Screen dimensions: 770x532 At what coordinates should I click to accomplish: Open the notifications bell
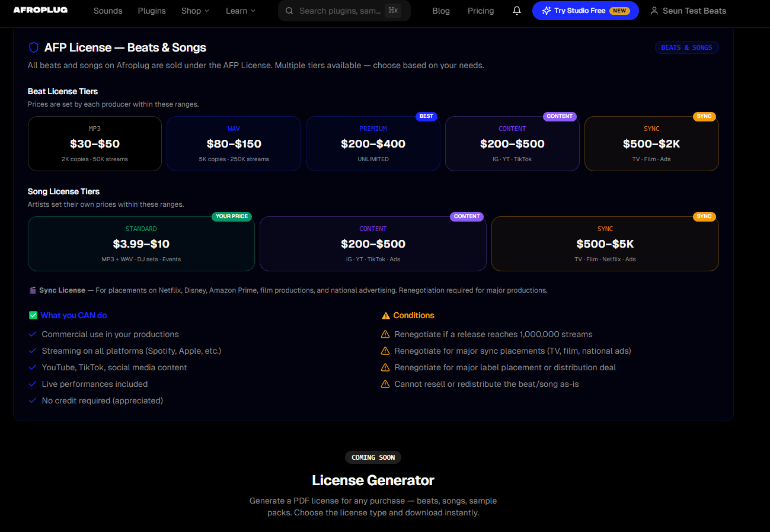517,11
